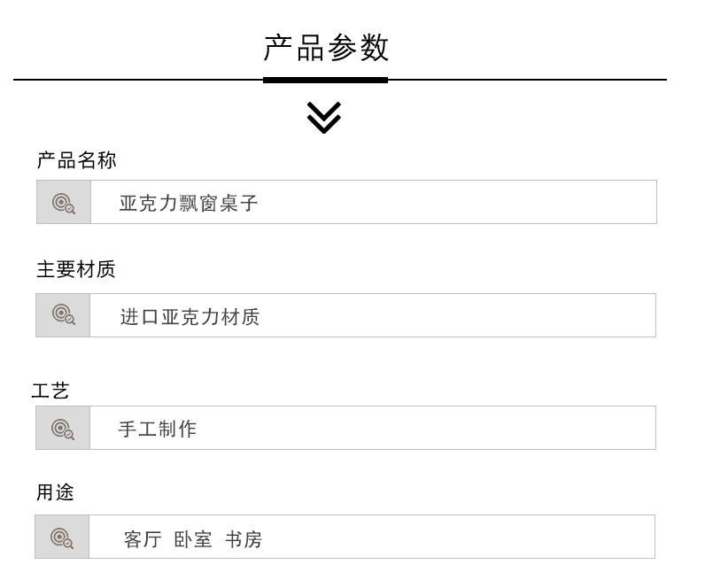Select the 主要材质 label
Screen dimensions: 705x588
75,269
